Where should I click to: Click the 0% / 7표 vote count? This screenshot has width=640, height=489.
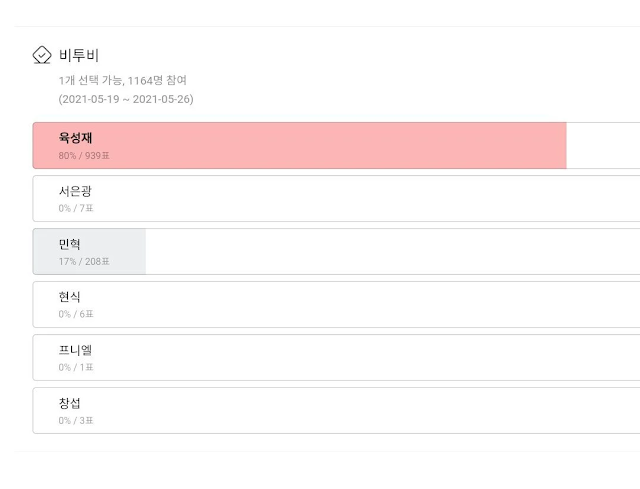pos(76,208)
